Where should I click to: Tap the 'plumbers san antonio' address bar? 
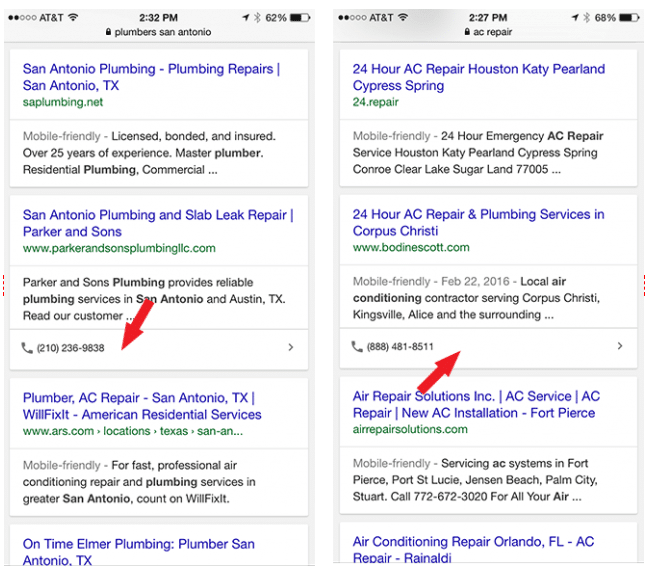tap(159, 32)
